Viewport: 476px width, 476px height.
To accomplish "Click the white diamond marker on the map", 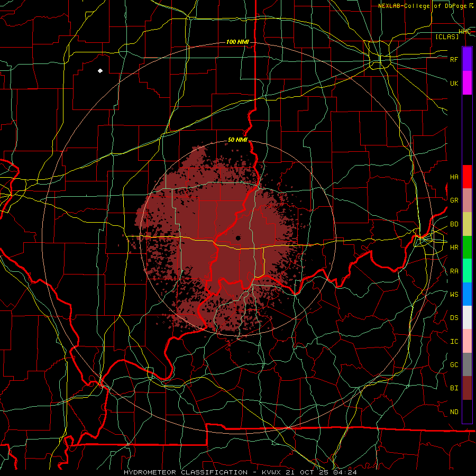I will (100, 71).
